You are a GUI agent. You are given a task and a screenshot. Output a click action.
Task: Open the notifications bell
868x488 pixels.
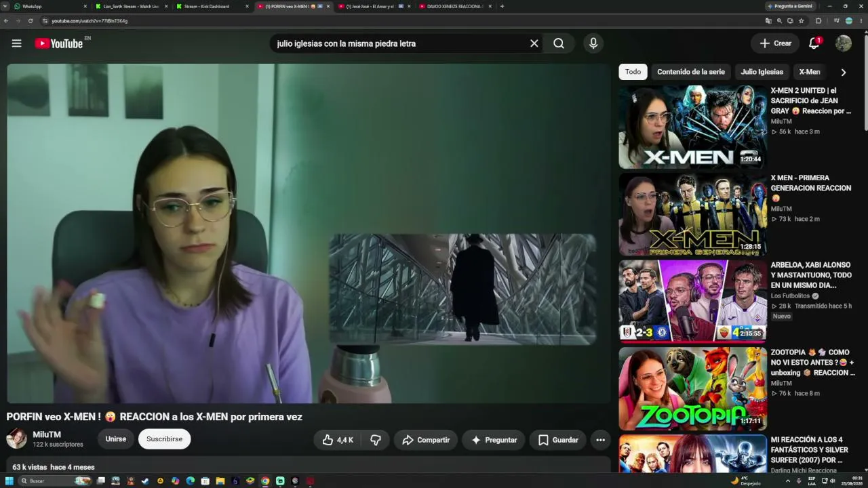pyautogui.click(x=814, y=43)
